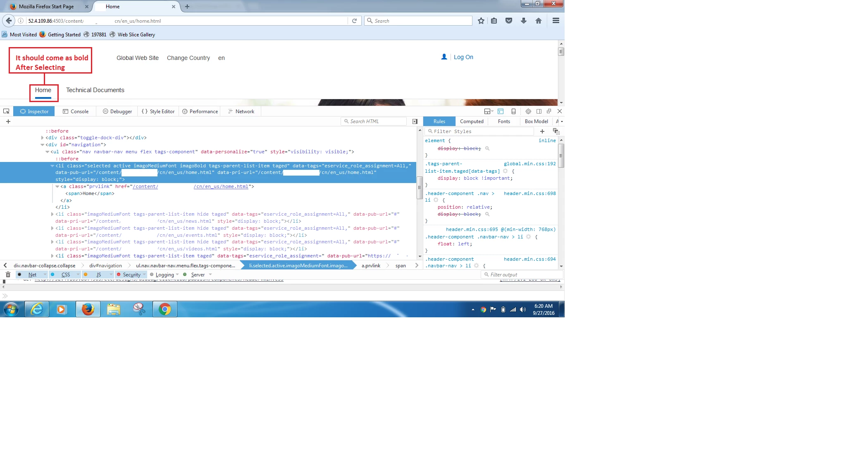Viewport: 868px width, 452px height.
Task: Toggle split console icon
Action: [501, 112]
